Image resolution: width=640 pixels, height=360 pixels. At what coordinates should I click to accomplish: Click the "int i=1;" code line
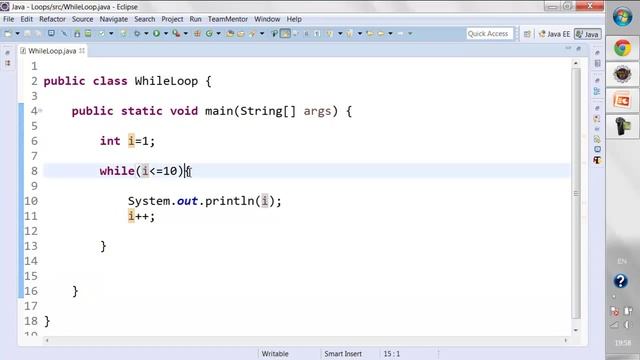127,141
